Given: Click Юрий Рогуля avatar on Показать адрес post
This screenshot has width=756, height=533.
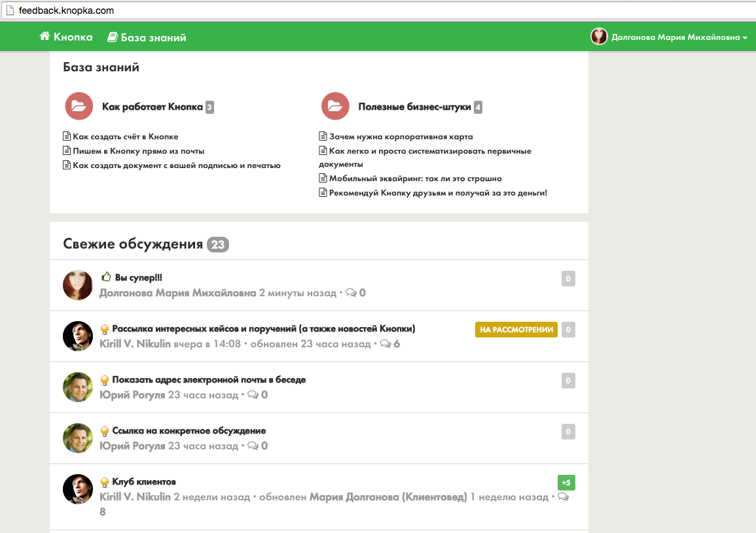Looking at the screenshot, I should pyautogui.click(x=78, y=387).
